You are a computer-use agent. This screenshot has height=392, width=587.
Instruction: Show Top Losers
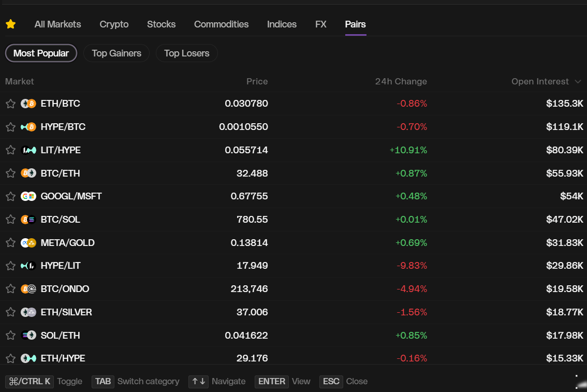(x=186, y=53)
